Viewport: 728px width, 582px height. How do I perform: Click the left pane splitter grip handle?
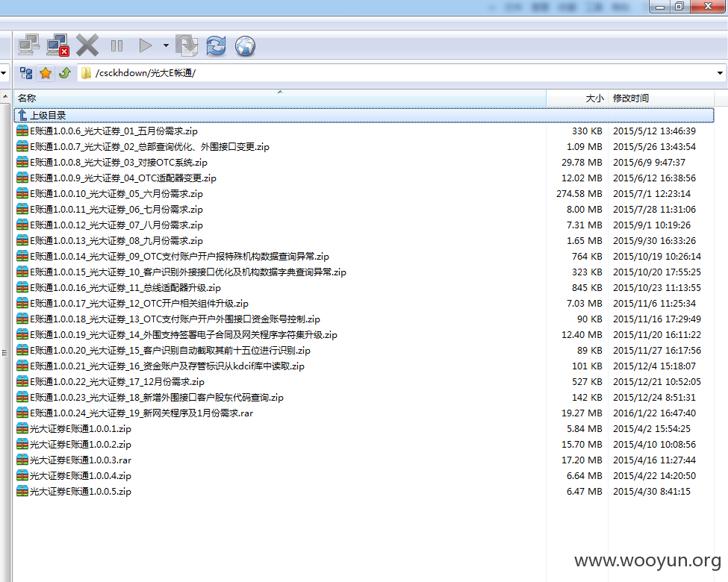[4, 353]
